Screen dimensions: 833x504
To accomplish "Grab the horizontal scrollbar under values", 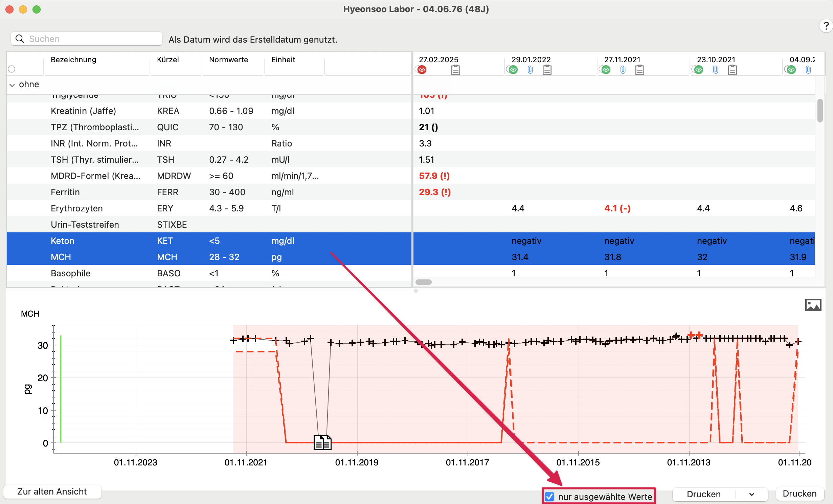I will click(x=423, y=282).
